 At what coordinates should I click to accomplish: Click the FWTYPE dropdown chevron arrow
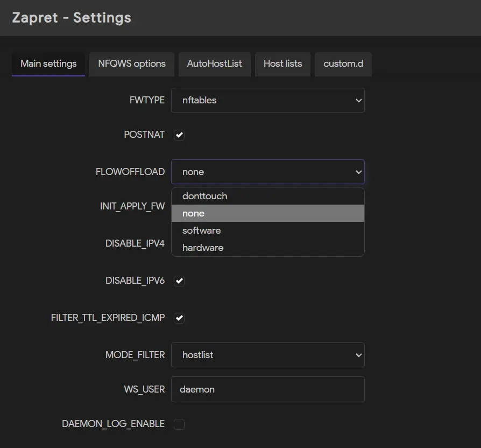point(358,100)
